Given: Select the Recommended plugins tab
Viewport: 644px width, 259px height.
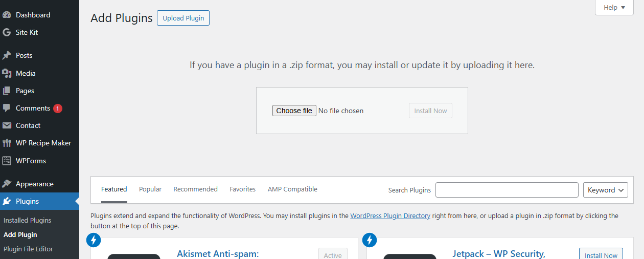Looking at the screenshot, I should pyautogui.click(x=195, y=189).
